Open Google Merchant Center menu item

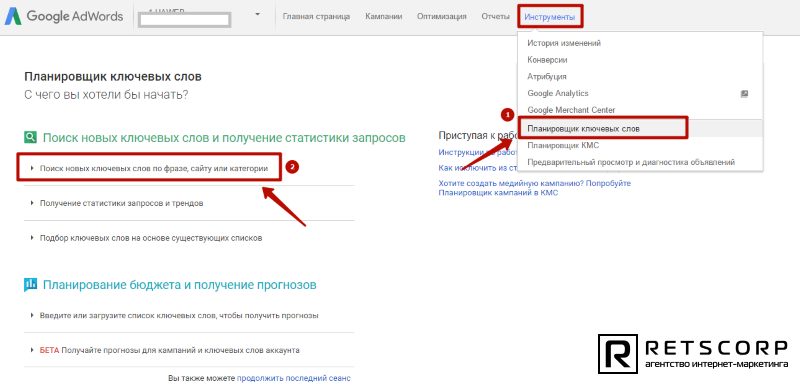(571, 110)
